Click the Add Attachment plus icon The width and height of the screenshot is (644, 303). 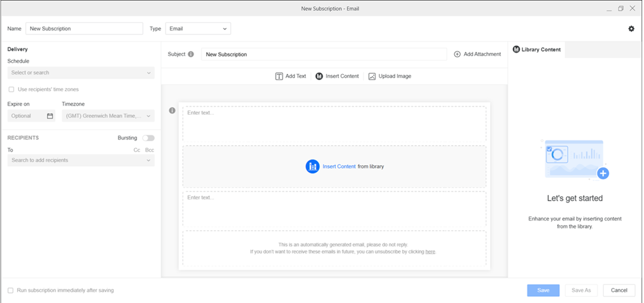(457, 54)
